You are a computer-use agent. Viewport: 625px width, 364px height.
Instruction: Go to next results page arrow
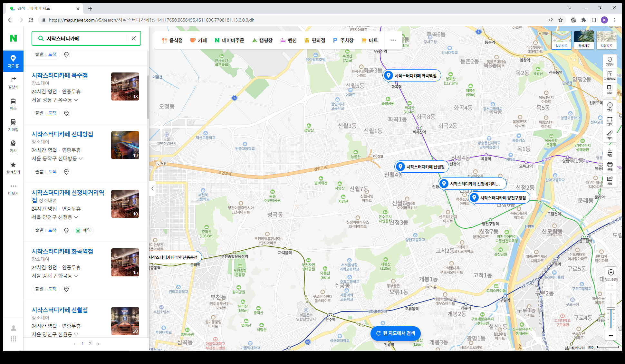98,344
